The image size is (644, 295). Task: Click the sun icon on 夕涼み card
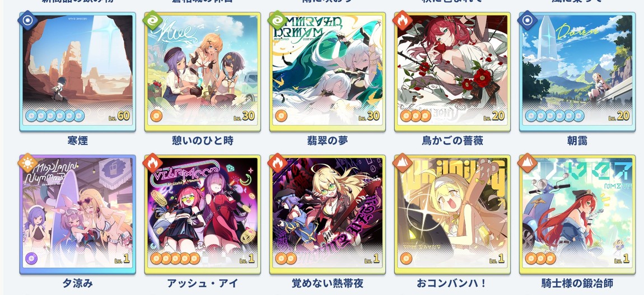[x=27, y=163]
